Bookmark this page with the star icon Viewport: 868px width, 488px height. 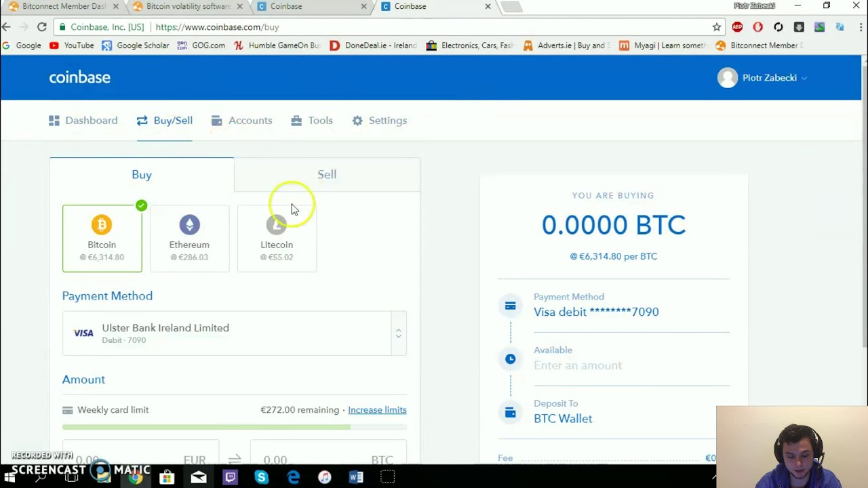[x=717, y=27]
